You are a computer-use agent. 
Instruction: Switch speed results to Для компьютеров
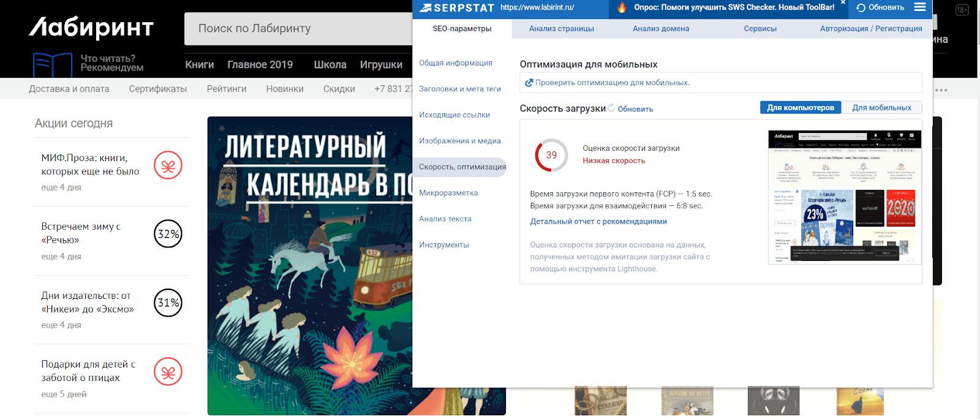(x=801, y=107)
